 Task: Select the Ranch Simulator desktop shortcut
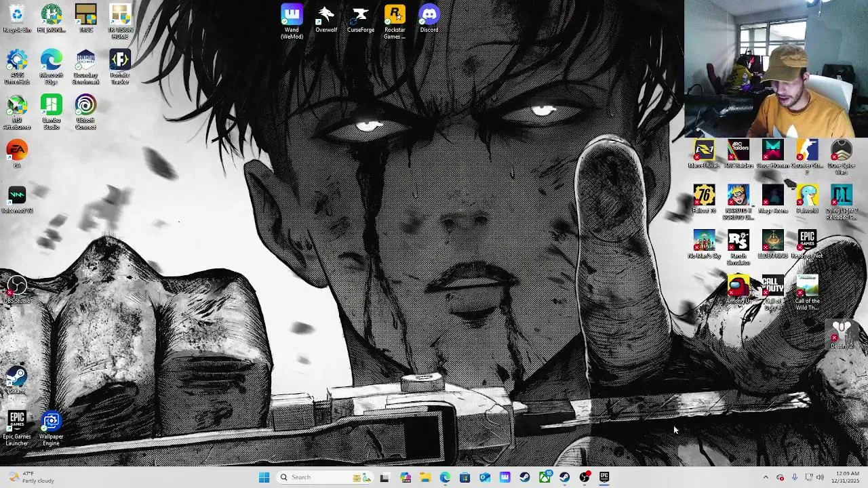738,248
